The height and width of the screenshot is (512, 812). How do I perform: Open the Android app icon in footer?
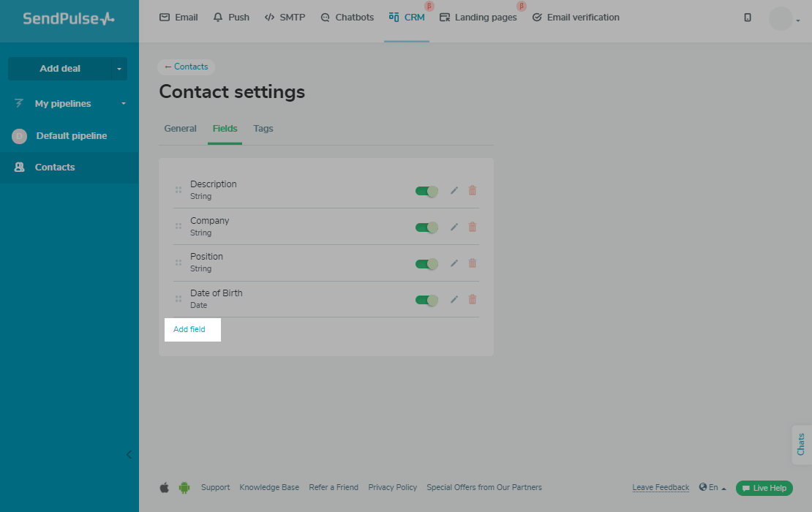pos(184,487)
